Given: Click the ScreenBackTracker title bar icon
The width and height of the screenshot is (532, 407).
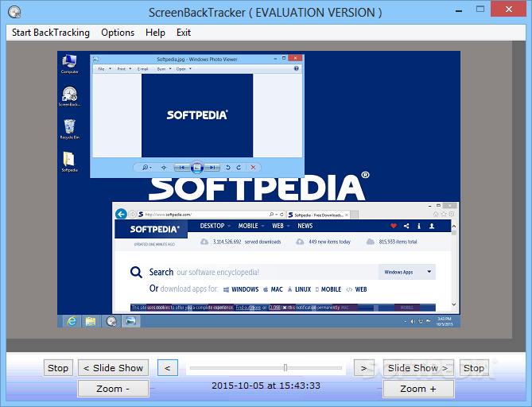Looking at the screenshot, I should pyautogui.click(x=14, y=13).
